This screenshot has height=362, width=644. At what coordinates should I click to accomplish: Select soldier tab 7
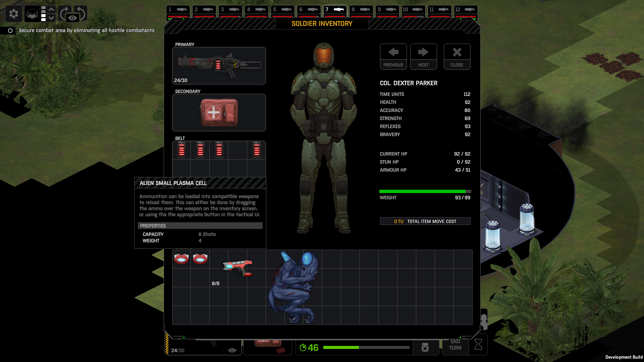tap(335, 11)
